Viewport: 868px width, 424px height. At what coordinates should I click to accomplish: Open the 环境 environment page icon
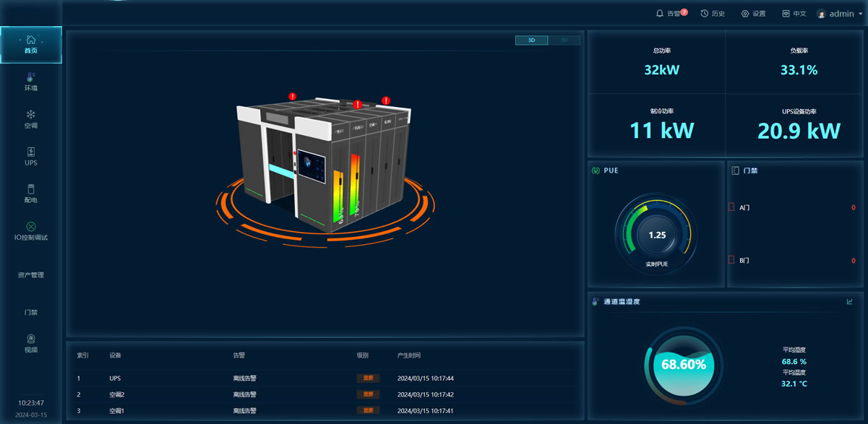(x=30, y=77)
